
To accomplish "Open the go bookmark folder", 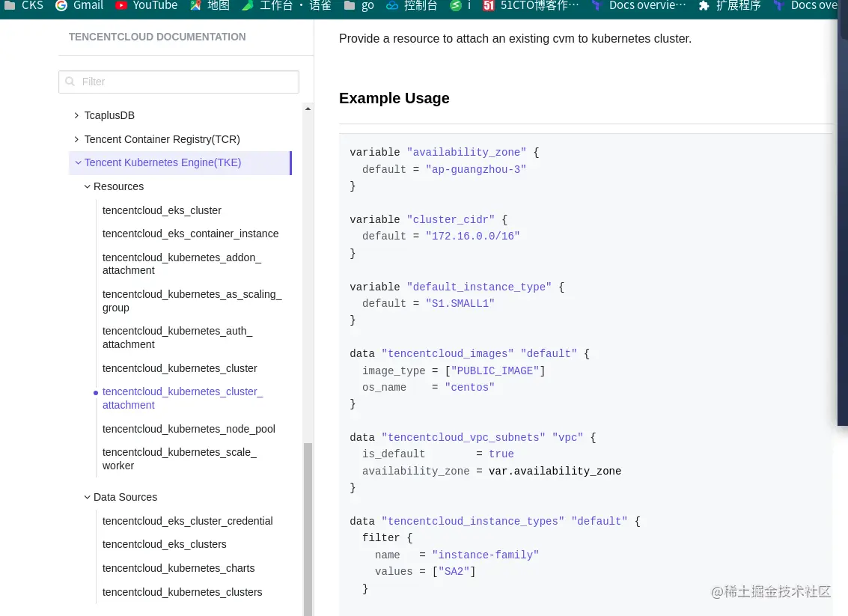I will click(360, 5).
